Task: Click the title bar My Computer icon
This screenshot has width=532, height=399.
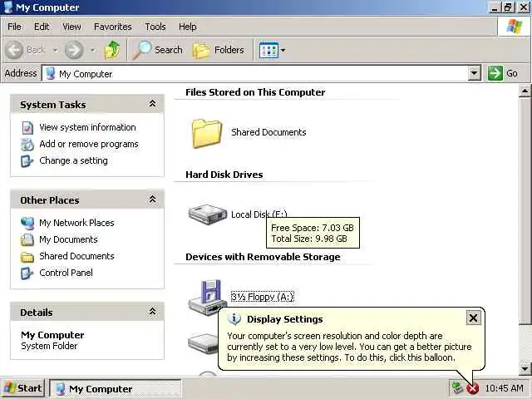Action: (x=8, y=7)
